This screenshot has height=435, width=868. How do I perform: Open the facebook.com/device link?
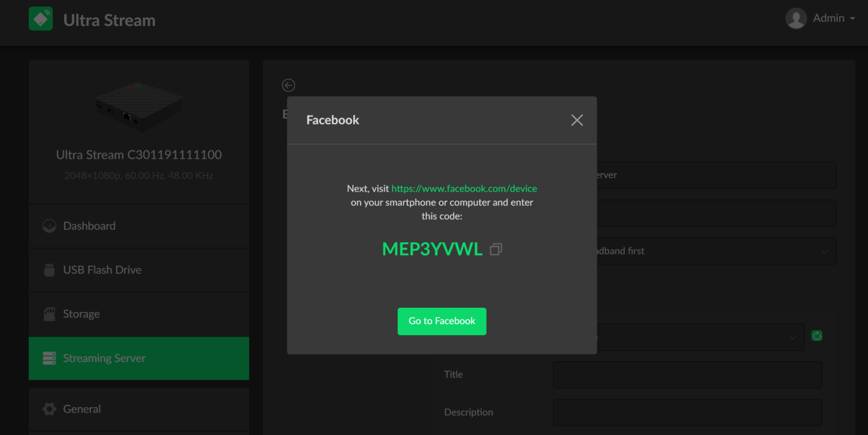(464, 188)
